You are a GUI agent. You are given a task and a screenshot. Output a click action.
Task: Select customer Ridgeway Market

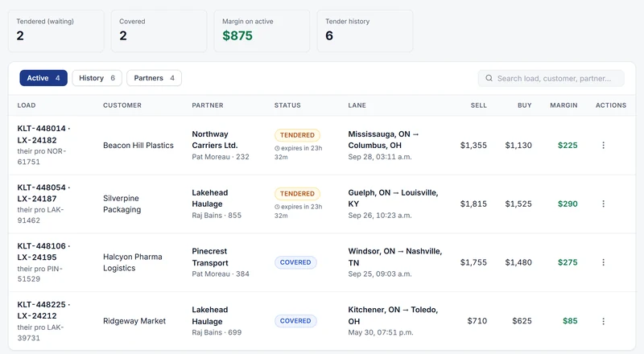click(134, 321)
